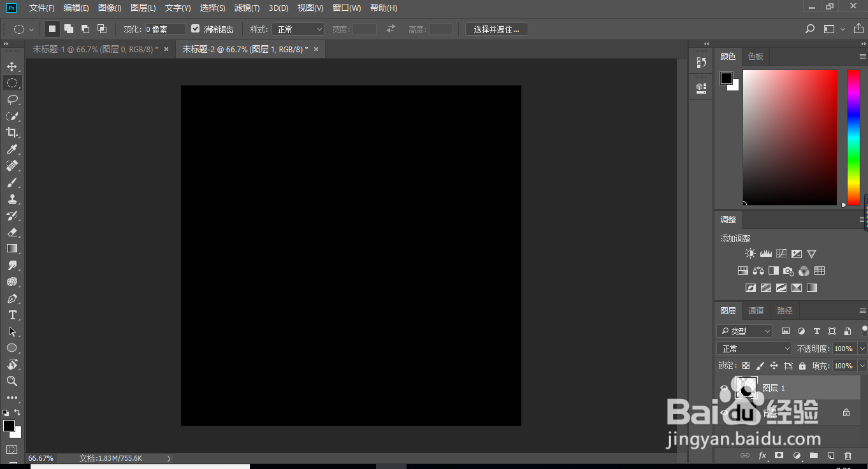This screenshot has width=868, height=469.
Task: Pick a color in the color field
Action: point(790,138)
